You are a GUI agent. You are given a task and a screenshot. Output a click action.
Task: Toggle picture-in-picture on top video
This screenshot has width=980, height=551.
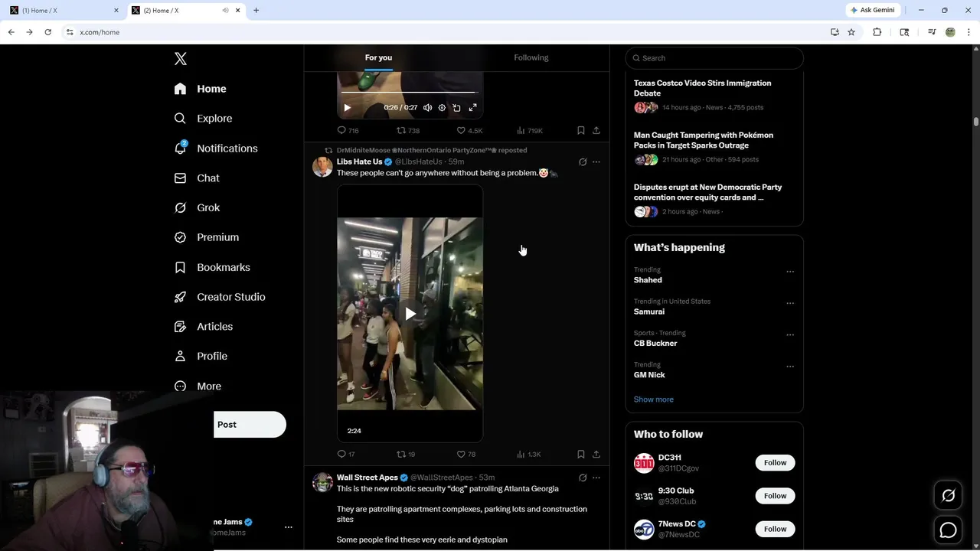(x=456, y=108)
